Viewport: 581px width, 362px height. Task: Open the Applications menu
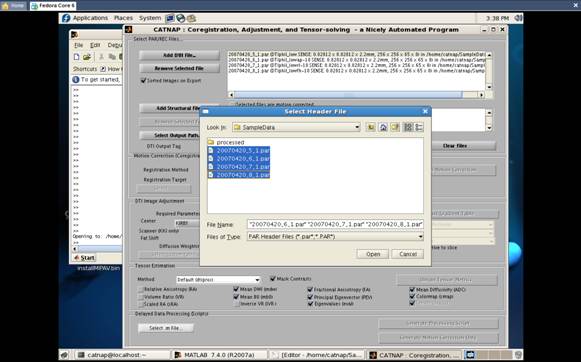pyautogui.click(x=90, y=18)
